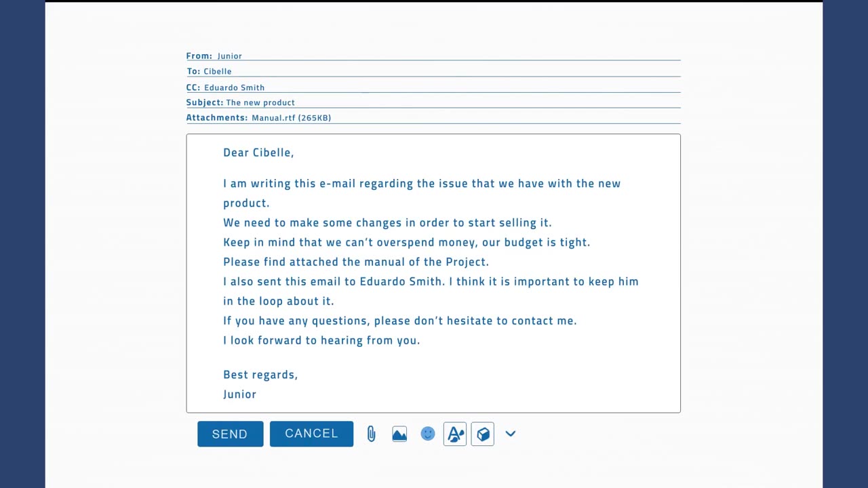Click the 'Attachments:' label

217,118
